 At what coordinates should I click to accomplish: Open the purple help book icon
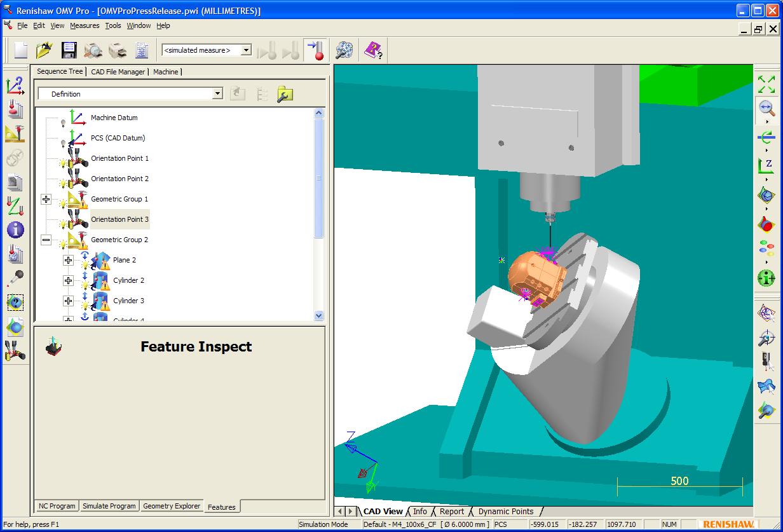pos(373,50)
